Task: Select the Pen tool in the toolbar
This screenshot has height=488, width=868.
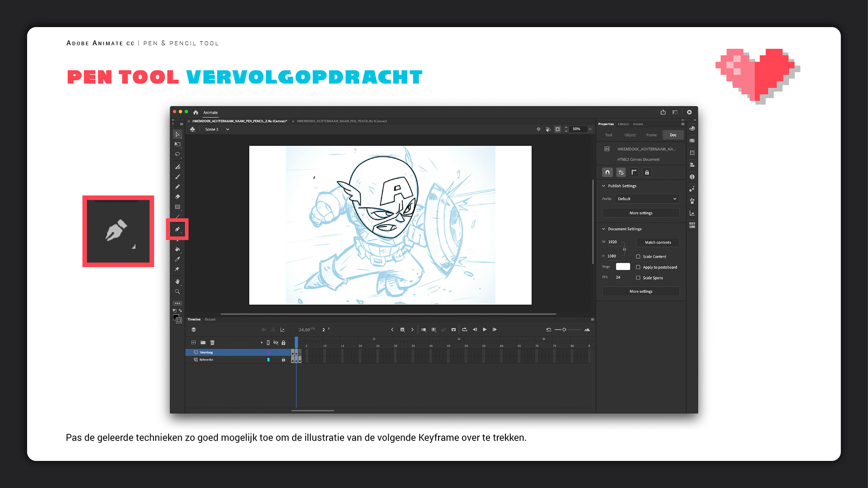Action: (177, 230)
